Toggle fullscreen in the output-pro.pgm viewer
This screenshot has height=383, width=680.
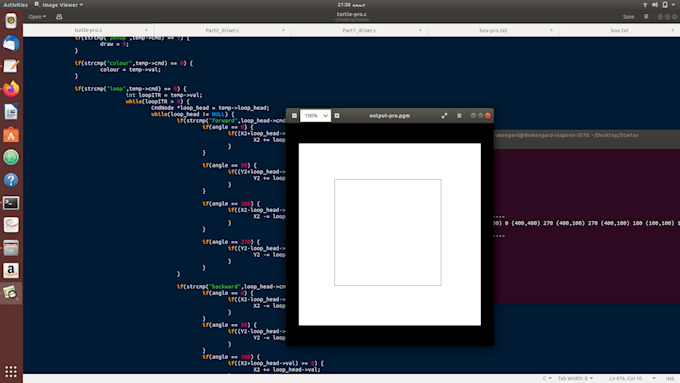click(x=444, y=116)
